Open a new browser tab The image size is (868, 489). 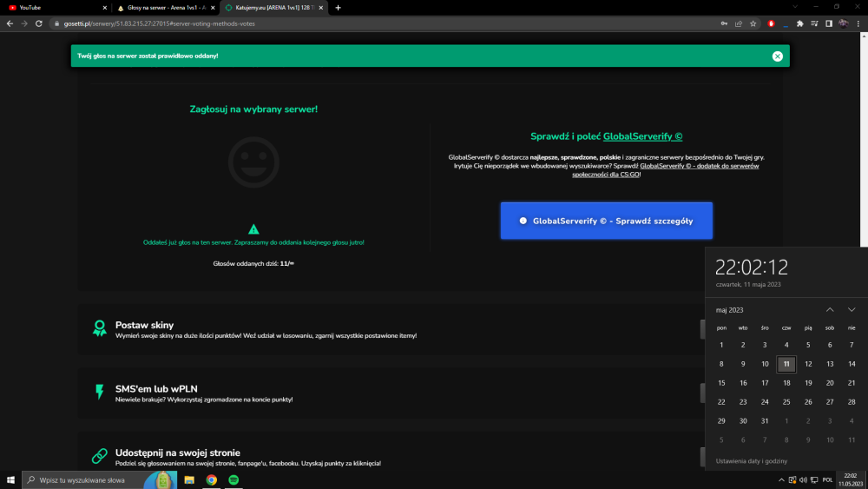click(x=339, y=8)
